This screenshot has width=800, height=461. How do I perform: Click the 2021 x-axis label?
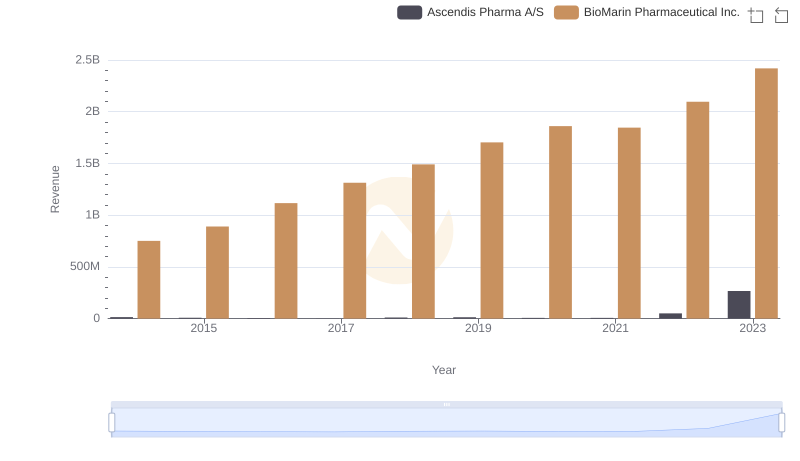tap(615, 328)
